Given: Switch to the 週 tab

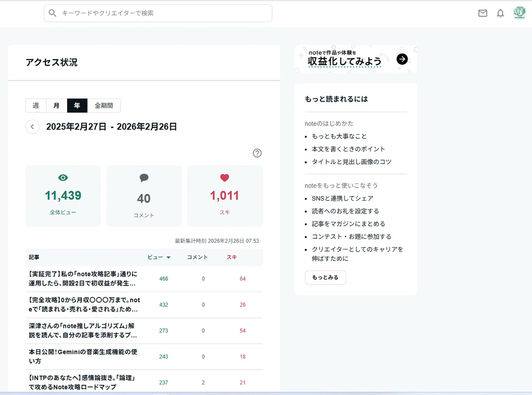Looking at the screenshot, I should [x=36, y=106].
